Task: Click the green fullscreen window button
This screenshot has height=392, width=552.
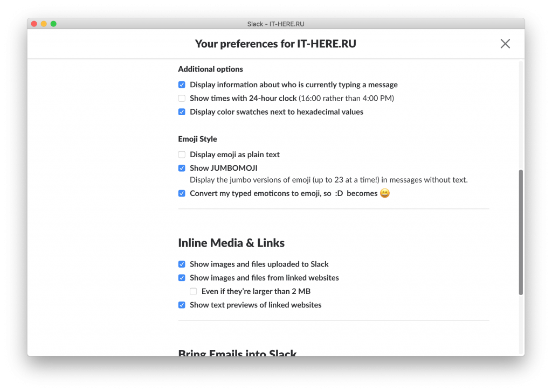Action: (x=53, y=24)
